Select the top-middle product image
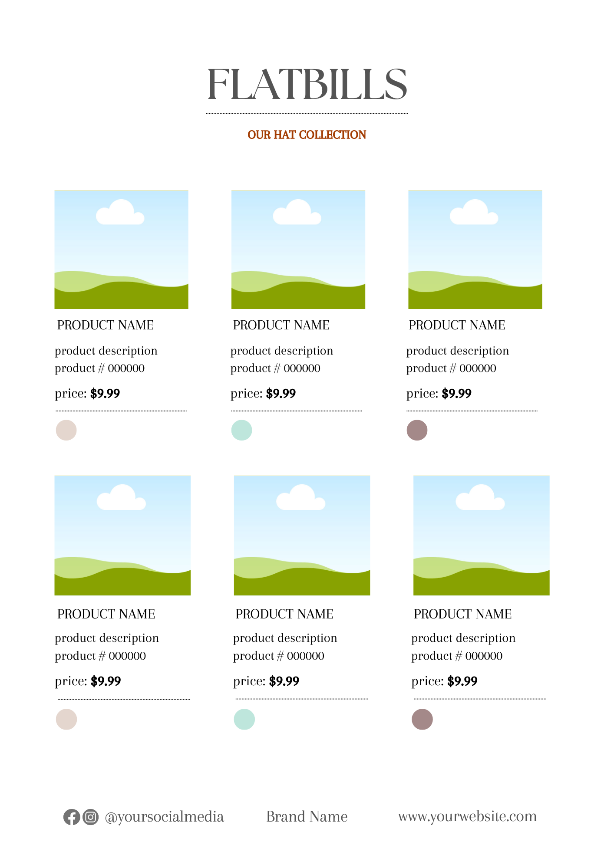 (x=298, y=250)
